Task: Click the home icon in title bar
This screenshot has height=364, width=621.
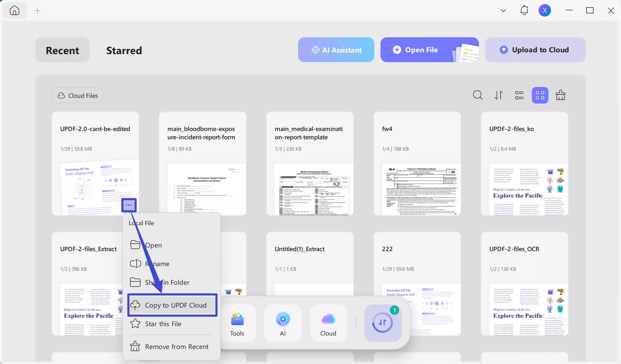Action: (x=15, y=10)
